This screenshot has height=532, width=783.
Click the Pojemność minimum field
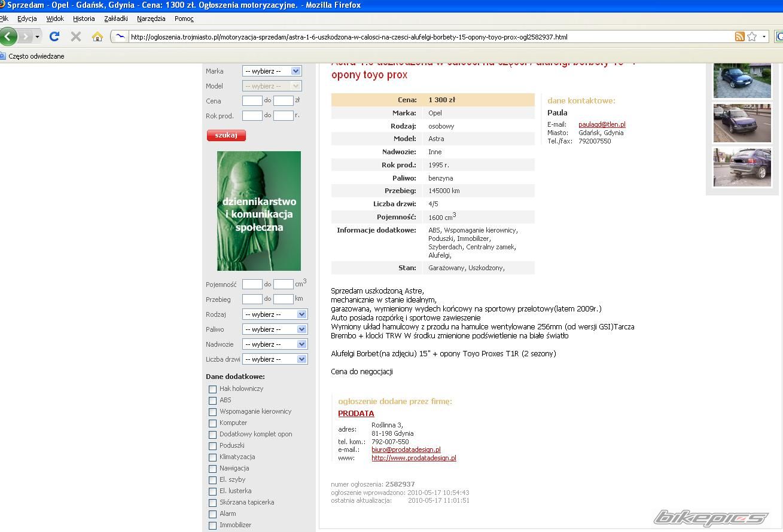[x=252, y=284]
